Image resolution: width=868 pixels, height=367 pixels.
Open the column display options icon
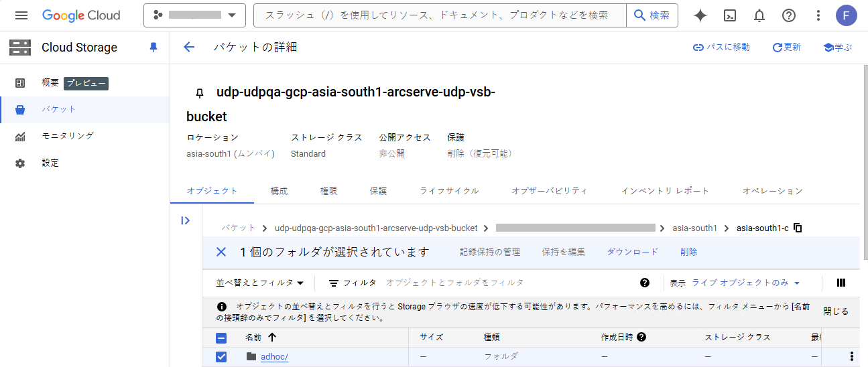point(842,283)
